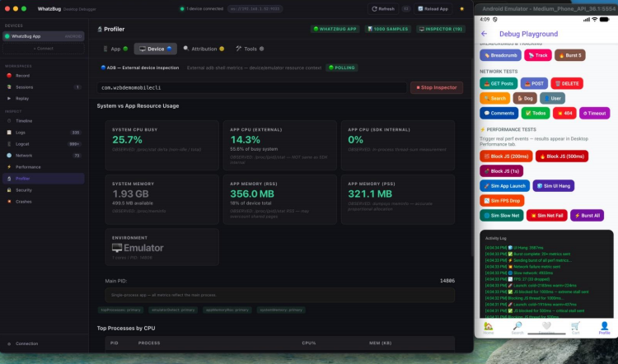
Task: Click the Main PID value 14806
Action: point(447,281)
